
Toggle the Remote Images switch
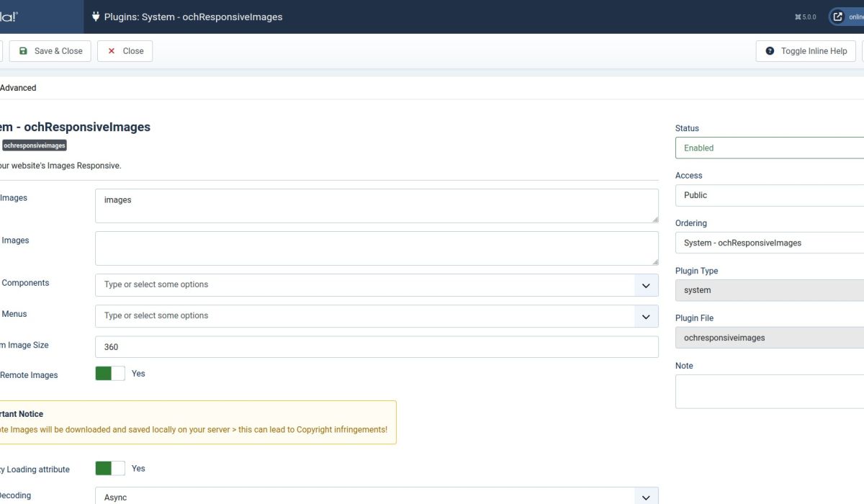point(110,373)
